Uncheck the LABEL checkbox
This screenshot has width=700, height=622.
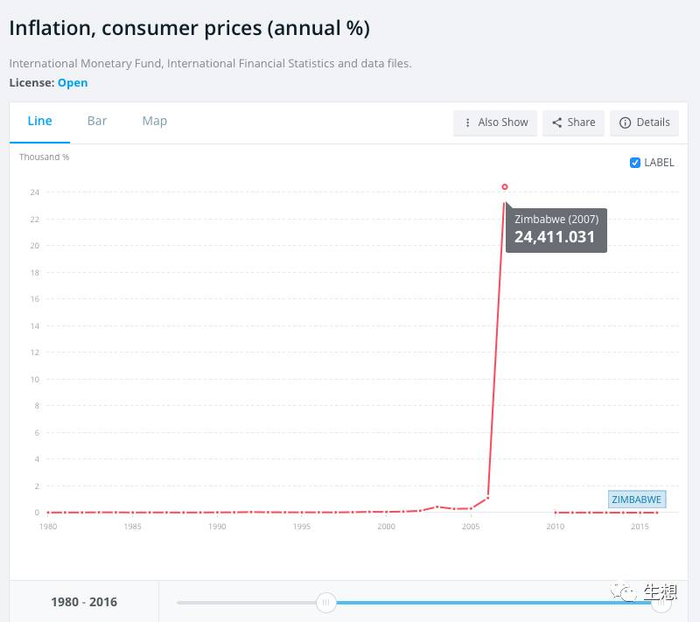[635, 163]
